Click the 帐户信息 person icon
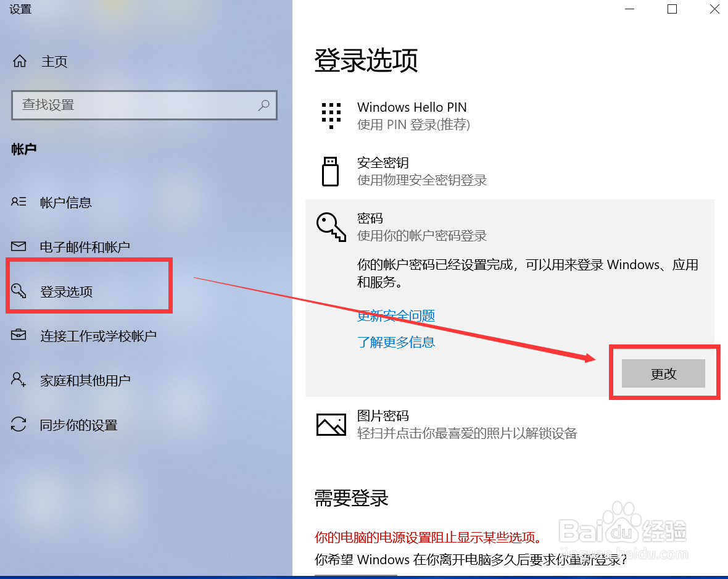Image resolution: width=728 pixels, height=579 pixels. tap(19, 202)
